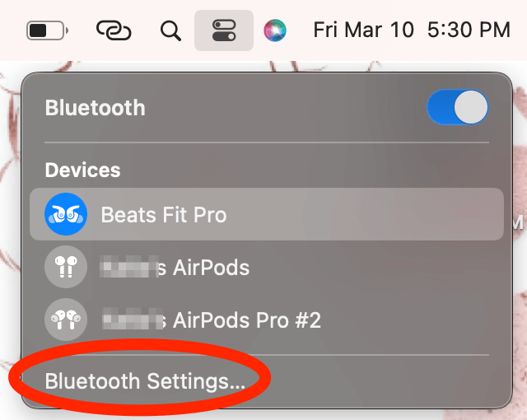Click the Fri Mar 10 date

(x=363, y=30)
